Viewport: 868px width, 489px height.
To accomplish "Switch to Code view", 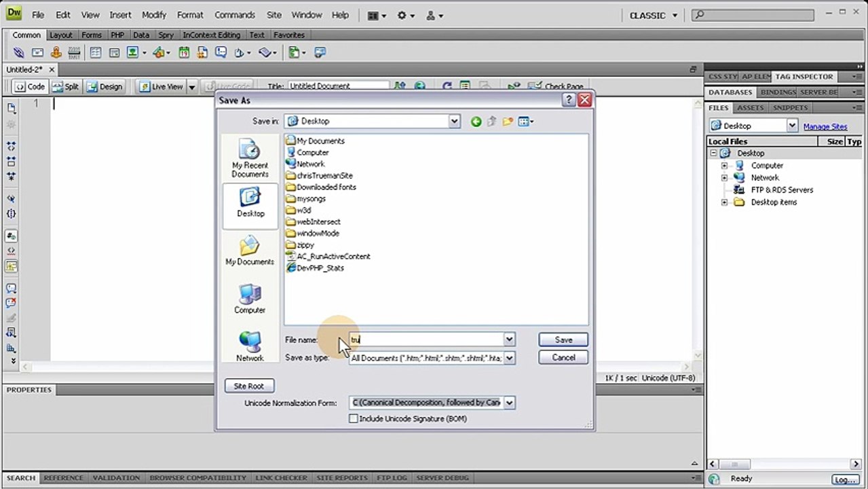I will 29,87.
